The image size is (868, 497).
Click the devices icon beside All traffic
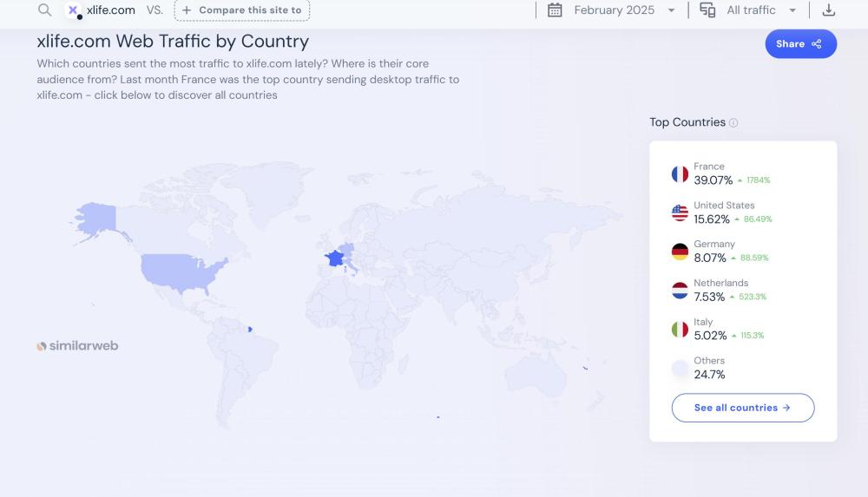click(x=707, y=10)
